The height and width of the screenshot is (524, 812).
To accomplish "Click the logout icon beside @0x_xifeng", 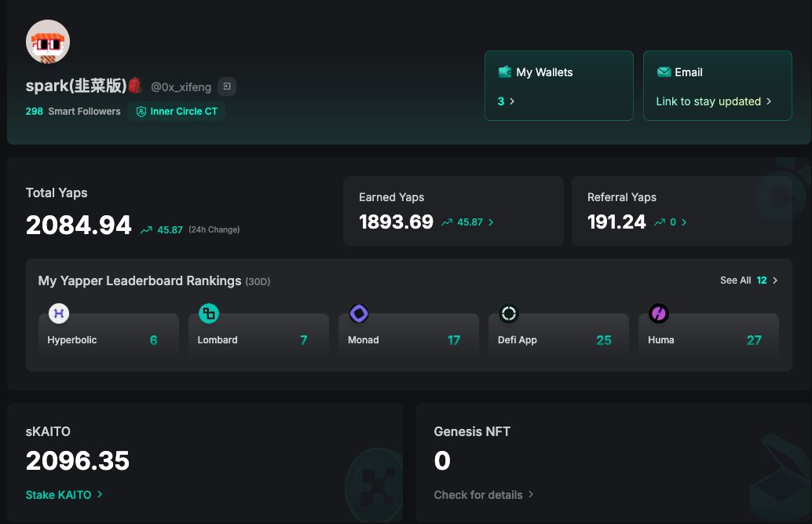I will coord(227,86).
